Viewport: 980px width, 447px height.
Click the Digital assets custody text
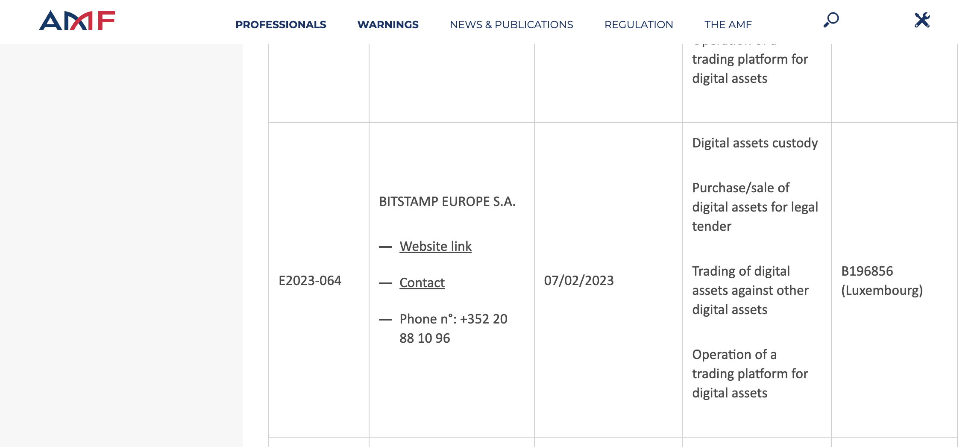[755, 143]
